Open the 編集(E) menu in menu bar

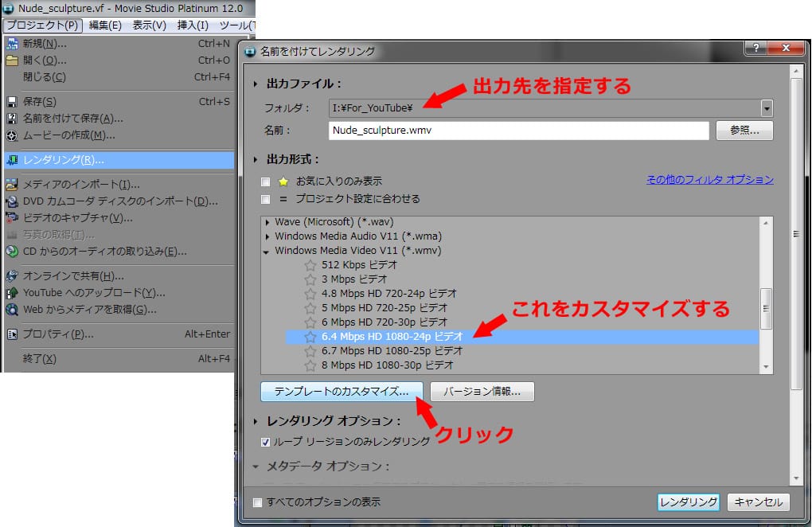click(x=105, y=25)
